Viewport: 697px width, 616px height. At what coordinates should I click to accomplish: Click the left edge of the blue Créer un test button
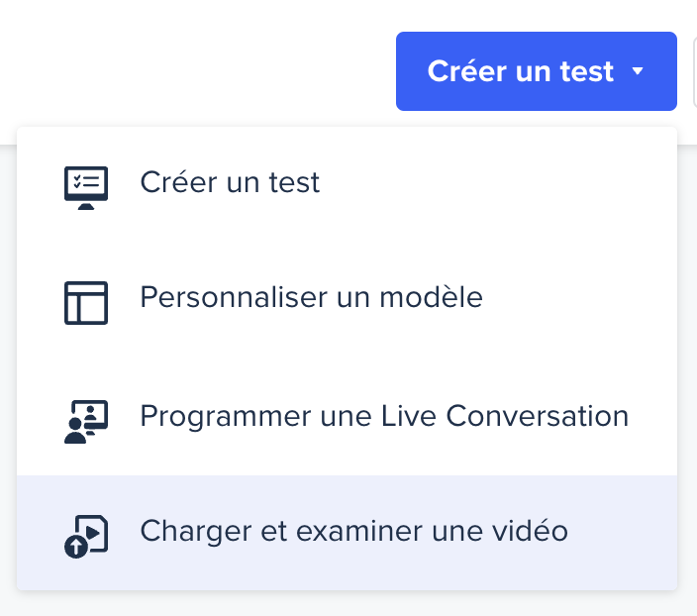(406, 71)
